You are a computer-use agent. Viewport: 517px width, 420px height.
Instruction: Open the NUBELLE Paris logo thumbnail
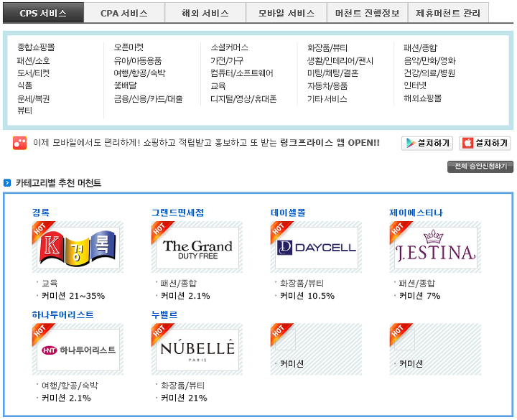pyautogui.click(x=197, y=349)
